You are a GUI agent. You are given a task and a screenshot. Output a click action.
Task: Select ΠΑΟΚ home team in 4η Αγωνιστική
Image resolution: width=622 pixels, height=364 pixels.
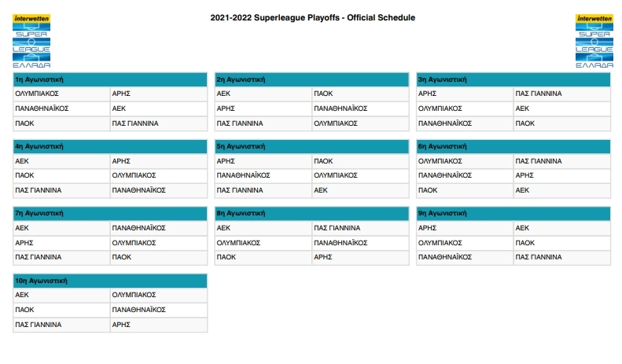click(x=25, y=175)
